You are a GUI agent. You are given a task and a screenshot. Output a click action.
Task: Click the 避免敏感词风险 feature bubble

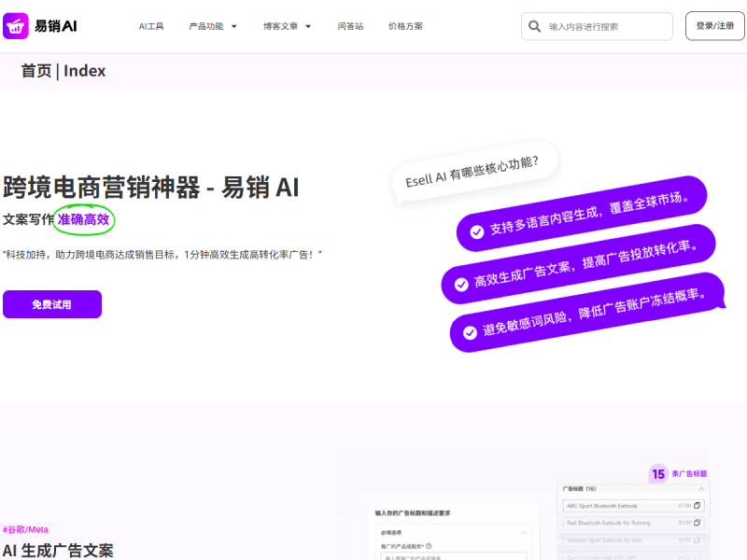587,313
